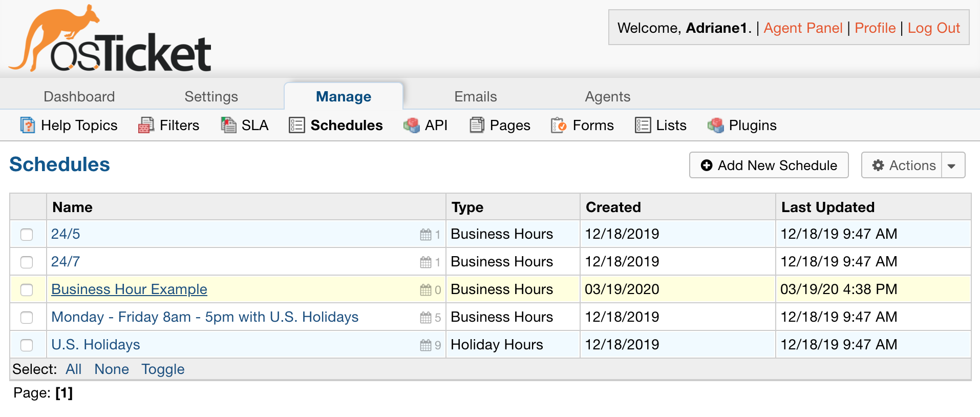Click the None selection link
The width and height of the screenshot is (980, 417).
tap(112, 369)
